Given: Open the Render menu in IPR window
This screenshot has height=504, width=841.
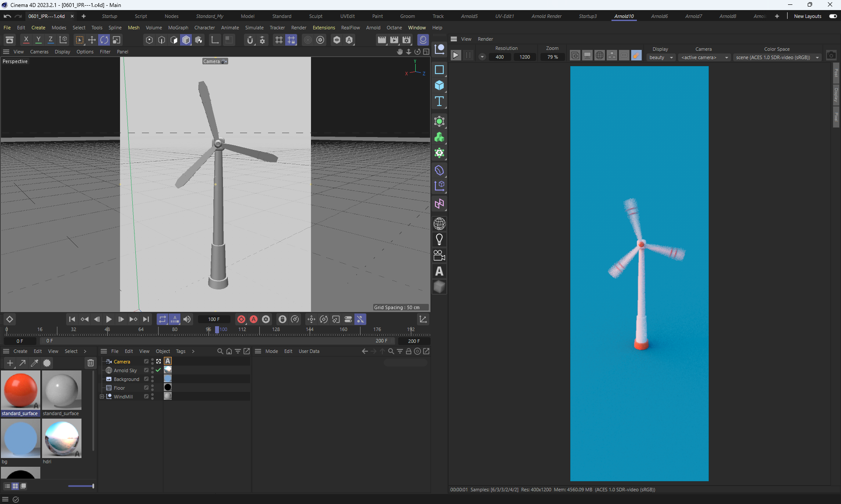Looking at the screenshot, I should (485, 39).
